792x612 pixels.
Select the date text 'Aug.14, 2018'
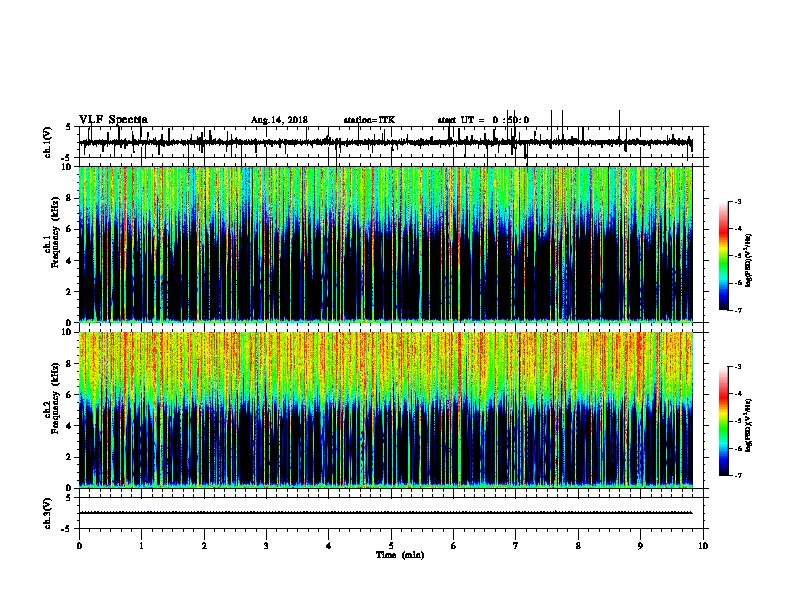tap(279, 120)
